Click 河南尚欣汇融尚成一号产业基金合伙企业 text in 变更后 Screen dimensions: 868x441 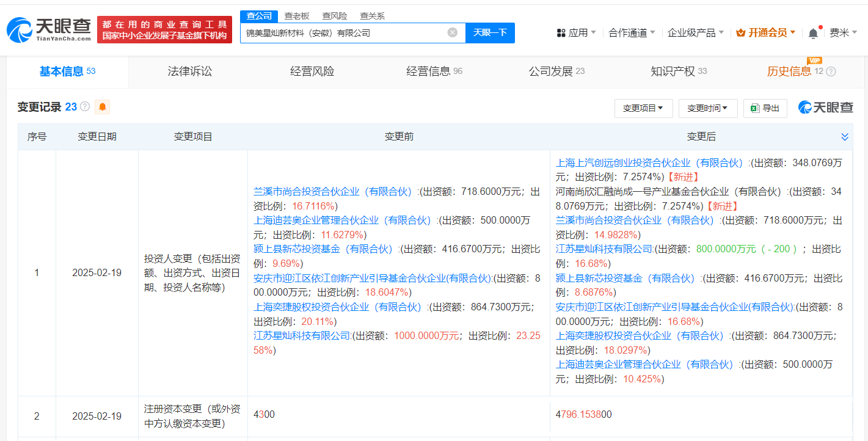pyautogui.click(x=669, y=192)
